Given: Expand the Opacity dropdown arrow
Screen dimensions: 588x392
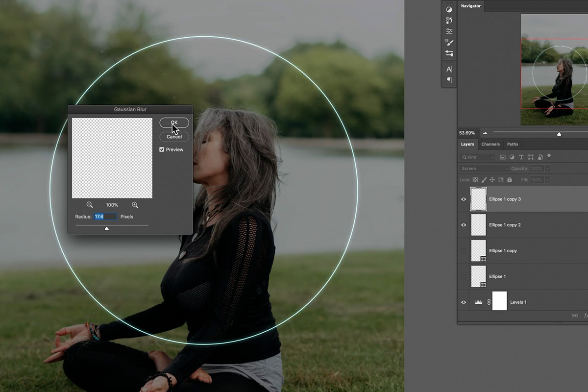Looking at the screenshot, I should click(547, 169).
